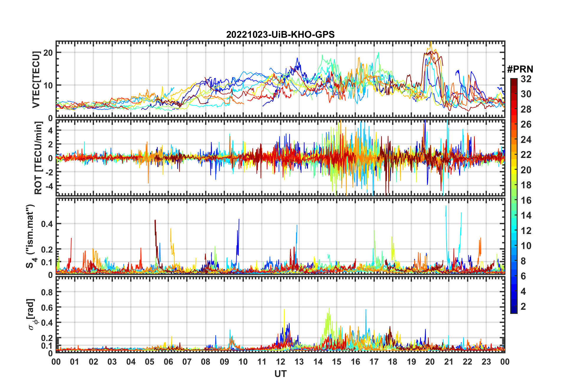Click x-axis tick label 09

coord(224,362)
